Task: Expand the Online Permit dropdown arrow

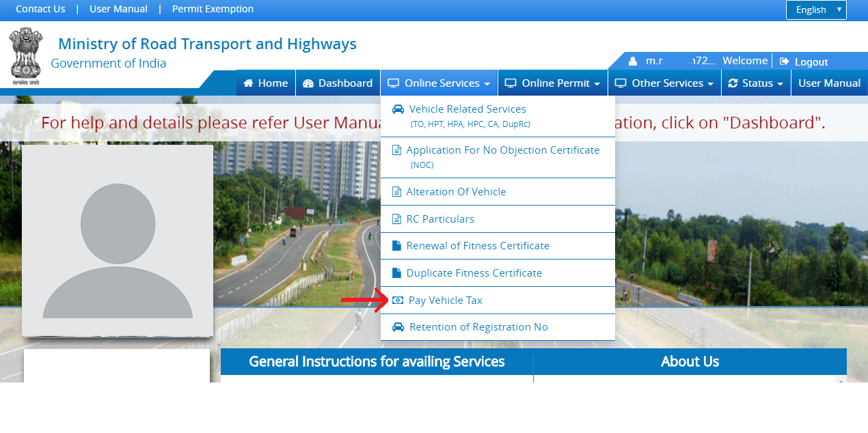Action: coord(597,84)
